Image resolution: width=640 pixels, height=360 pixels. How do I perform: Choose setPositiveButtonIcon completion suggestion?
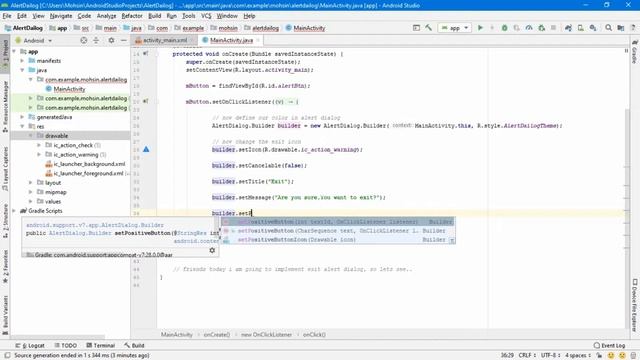(x=338, y=240)
